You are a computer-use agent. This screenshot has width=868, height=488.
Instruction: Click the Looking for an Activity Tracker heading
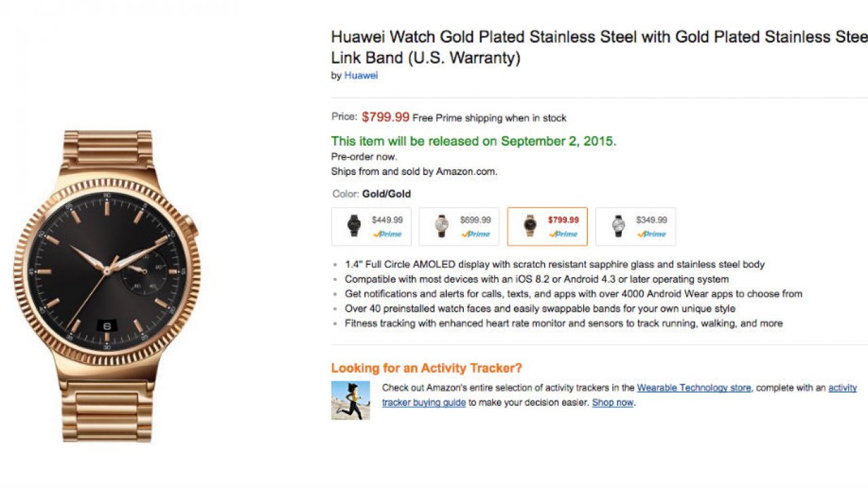click(427, 368)
